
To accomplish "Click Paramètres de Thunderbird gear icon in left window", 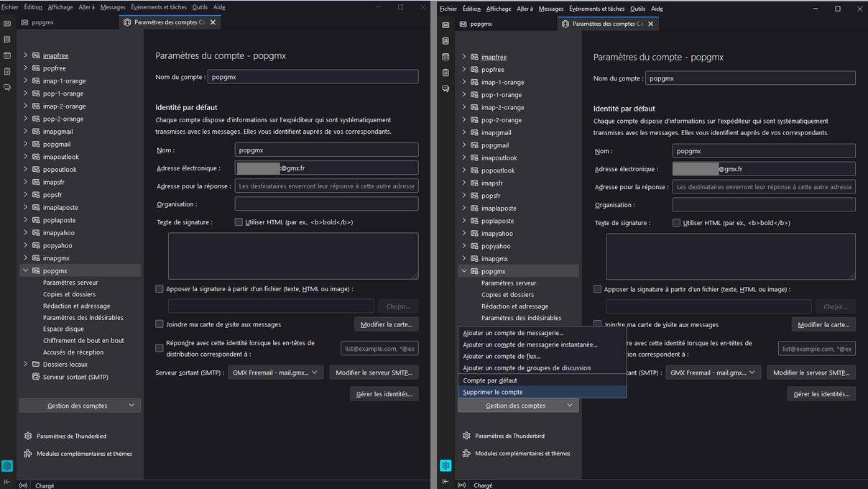I will (28, 436).
